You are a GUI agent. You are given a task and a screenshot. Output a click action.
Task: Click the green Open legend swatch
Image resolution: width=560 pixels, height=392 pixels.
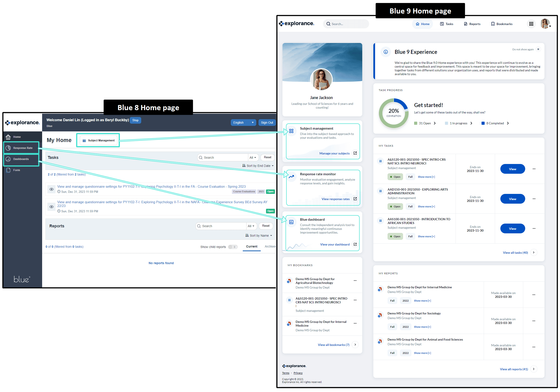tap(416, 123)
